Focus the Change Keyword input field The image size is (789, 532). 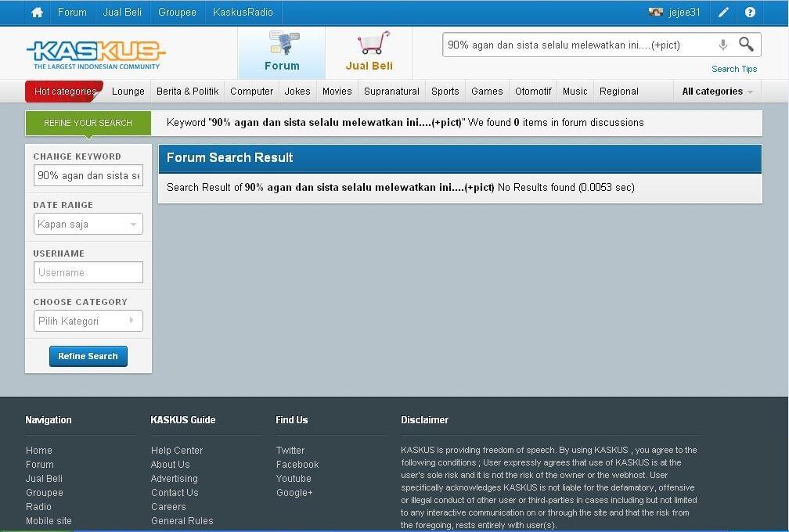(x=88, y=175)
